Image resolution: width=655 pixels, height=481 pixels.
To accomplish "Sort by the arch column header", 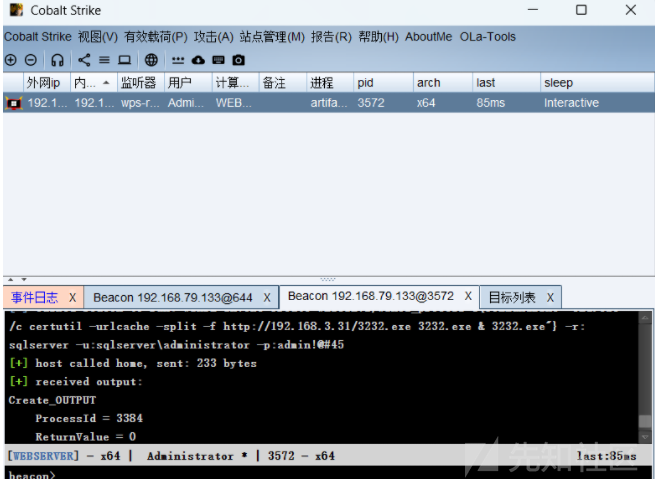I will (x=443, y=83).
